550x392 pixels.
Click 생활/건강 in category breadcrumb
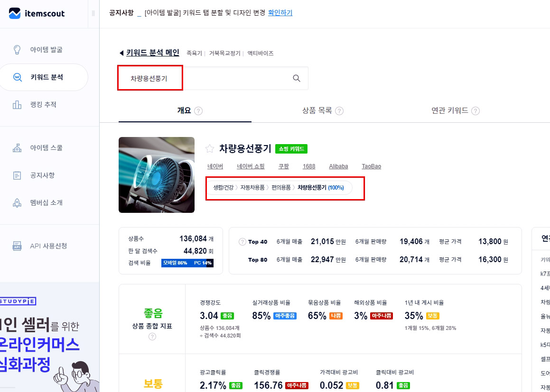pyautogui.click(x=223, y=187)
